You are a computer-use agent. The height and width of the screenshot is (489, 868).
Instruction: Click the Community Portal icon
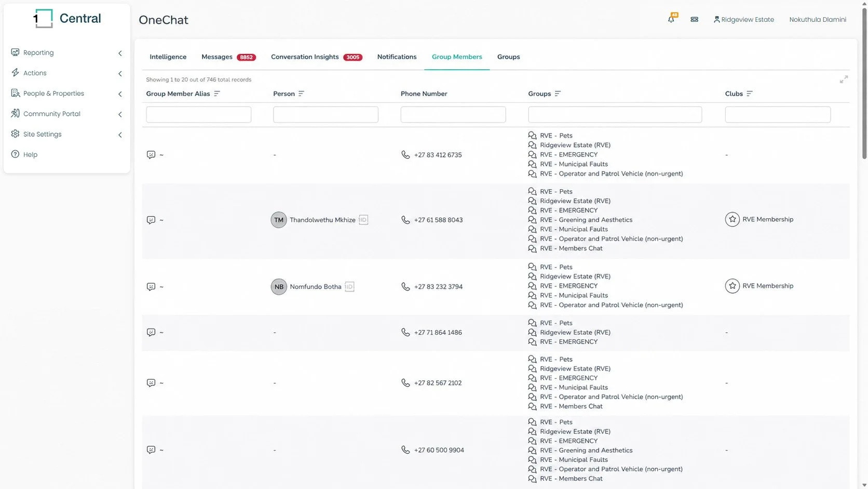(x=15, y=113)
